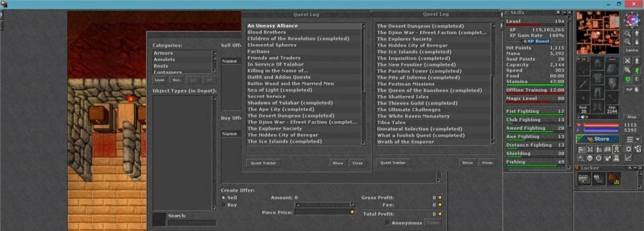This screenshot has height=231, width=644.
Task: Click the armor equipment slot
Action: tap(598, 78)
